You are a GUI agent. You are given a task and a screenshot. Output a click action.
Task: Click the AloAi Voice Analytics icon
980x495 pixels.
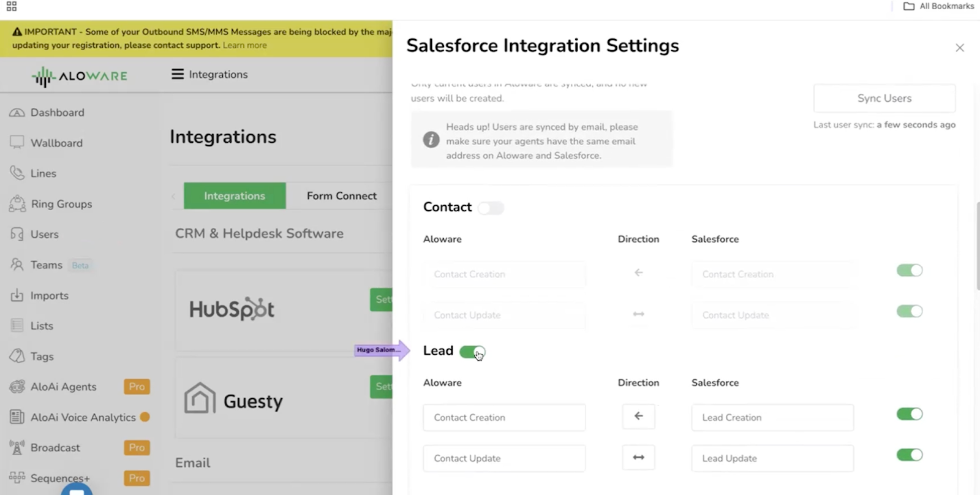point(17,417)
